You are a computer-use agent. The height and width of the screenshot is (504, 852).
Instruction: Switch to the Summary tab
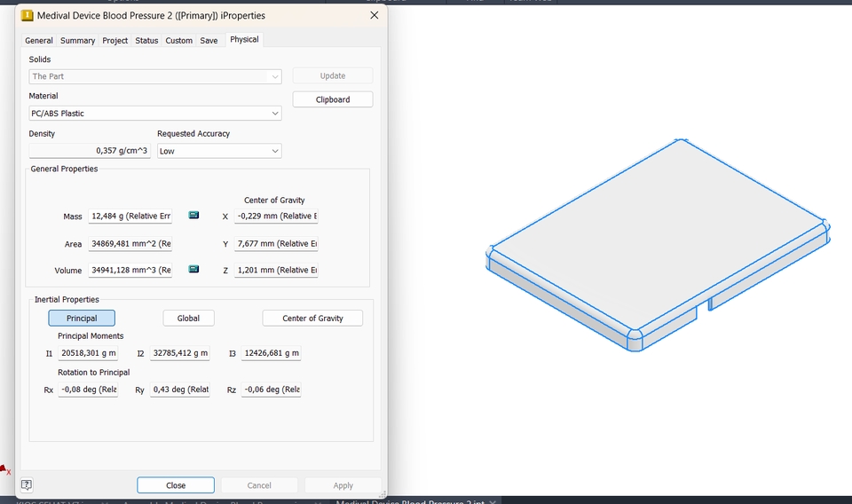point(78,41)
